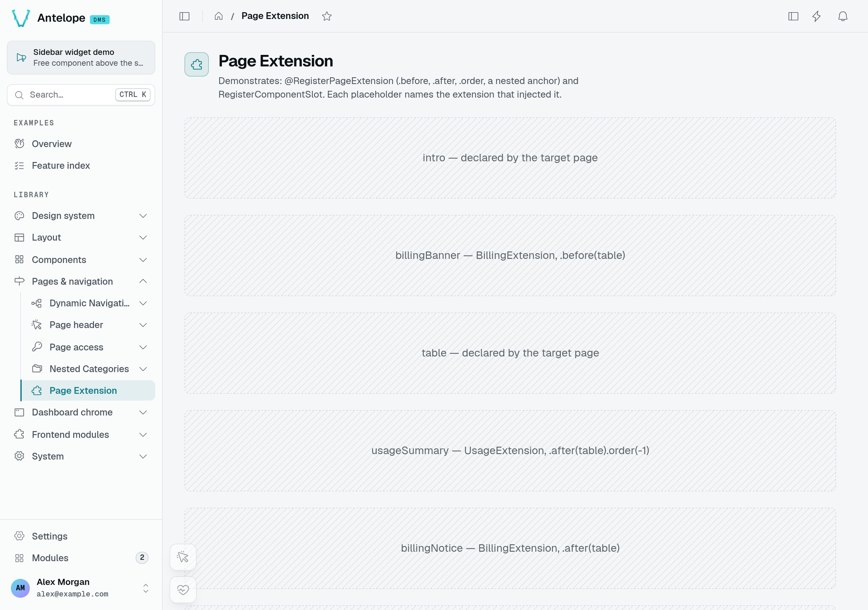Expand Page header submenu
Viewport: 868px width, 610px height.
(88, 325)
